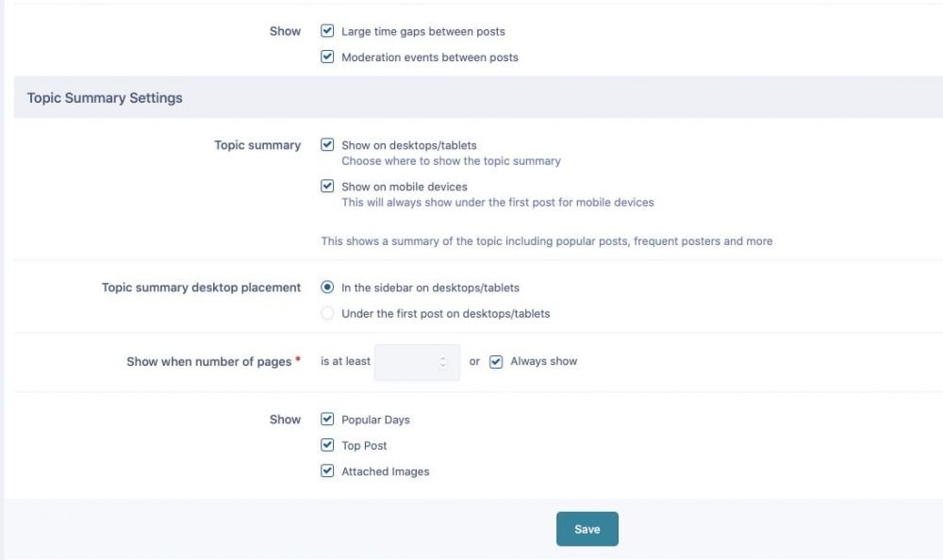Click the 'Show' label above Popular Days
This screenshot has width=943, height=560.
285,419
